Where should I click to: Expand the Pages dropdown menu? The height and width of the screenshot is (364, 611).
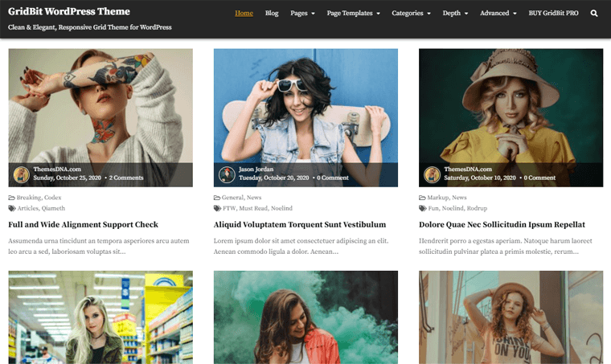pyautogui.click(x=302, y=13)
